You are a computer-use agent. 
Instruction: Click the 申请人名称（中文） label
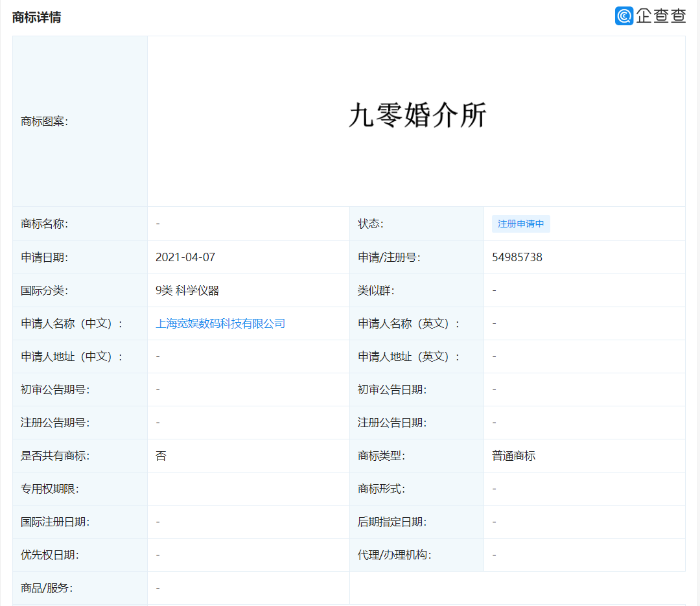tap(71, 323)
